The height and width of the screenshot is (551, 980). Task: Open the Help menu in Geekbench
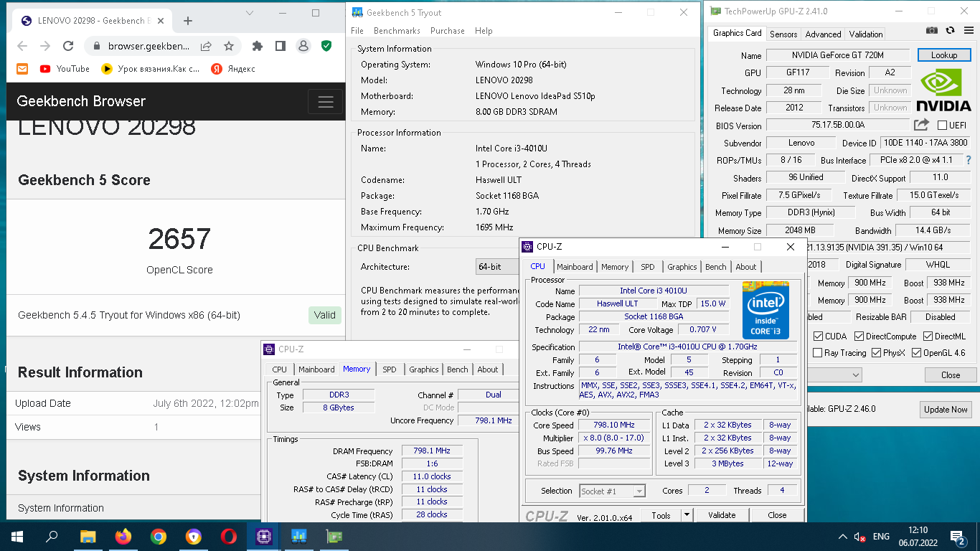484,31
